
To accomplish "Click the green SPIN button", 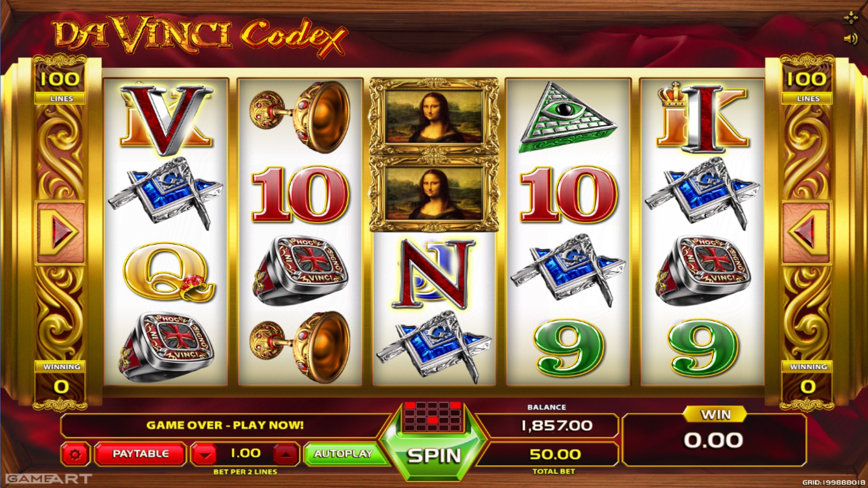I will point(434,455).
